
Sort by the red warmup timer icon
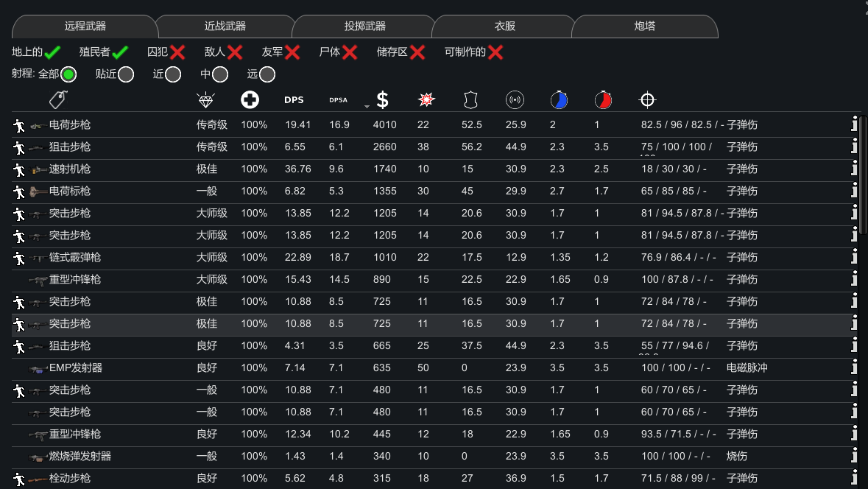603,99
